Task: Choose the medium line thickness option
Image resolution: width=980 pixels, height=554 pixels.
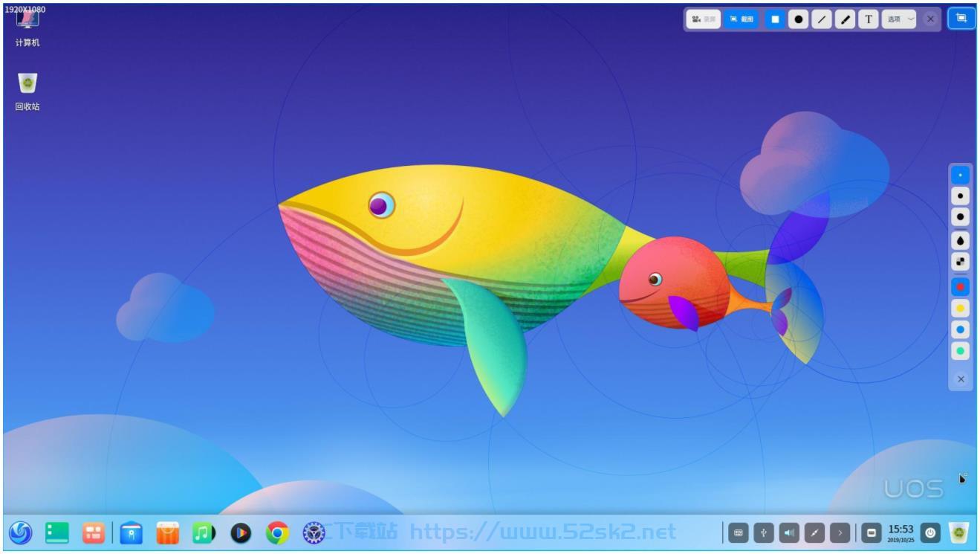Action: 961,196
